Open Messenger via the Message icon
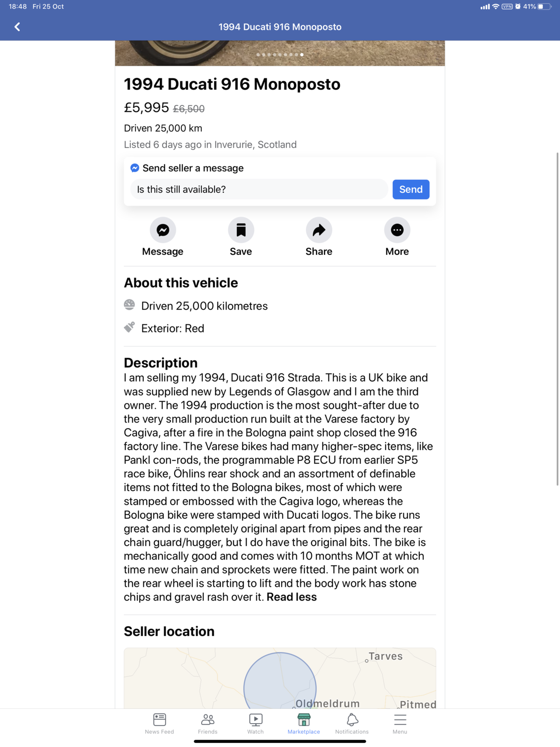 pyautogui.click(x=163, y=230)
